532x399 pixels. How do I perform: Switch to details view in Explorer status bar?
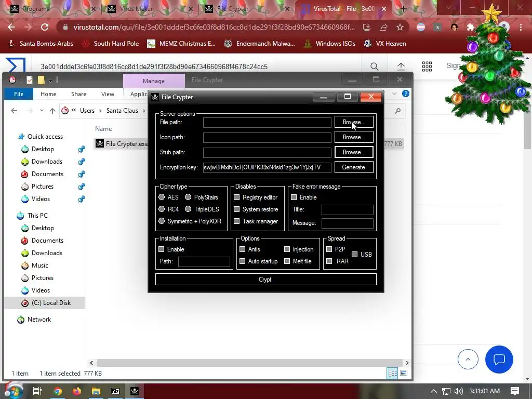pyautogui.click(x=393, y=373)
